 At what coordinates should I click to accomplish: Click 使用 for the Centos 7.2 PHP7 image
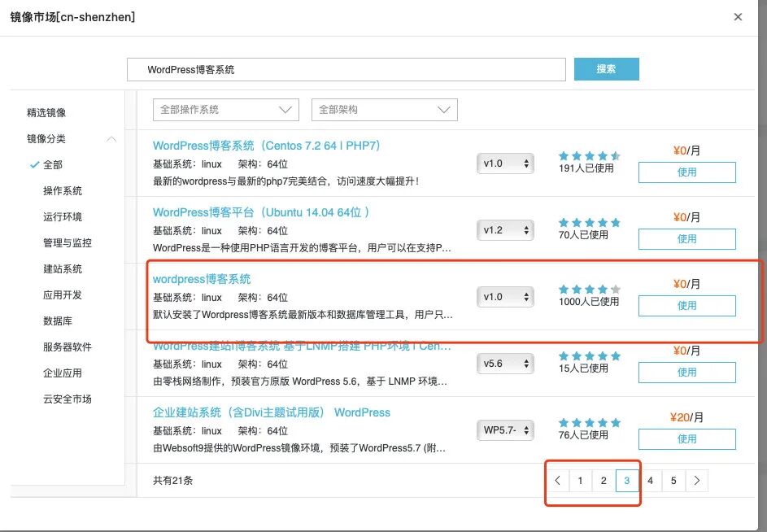point(686,172)
